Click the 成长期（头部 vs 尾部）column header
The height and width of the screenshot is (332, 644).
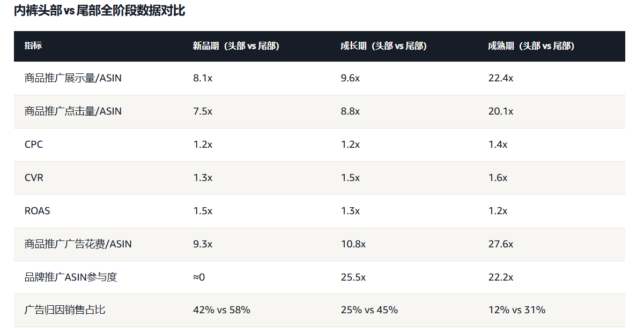383,46
